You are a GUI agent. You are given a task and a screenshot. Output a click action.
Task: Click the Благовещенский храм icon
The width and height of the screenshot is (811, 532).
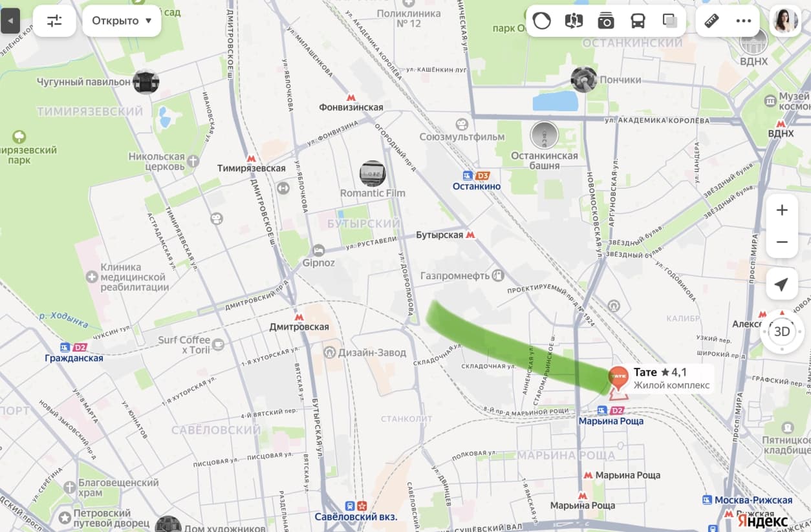pyautogui.click(x=70, y=487)
